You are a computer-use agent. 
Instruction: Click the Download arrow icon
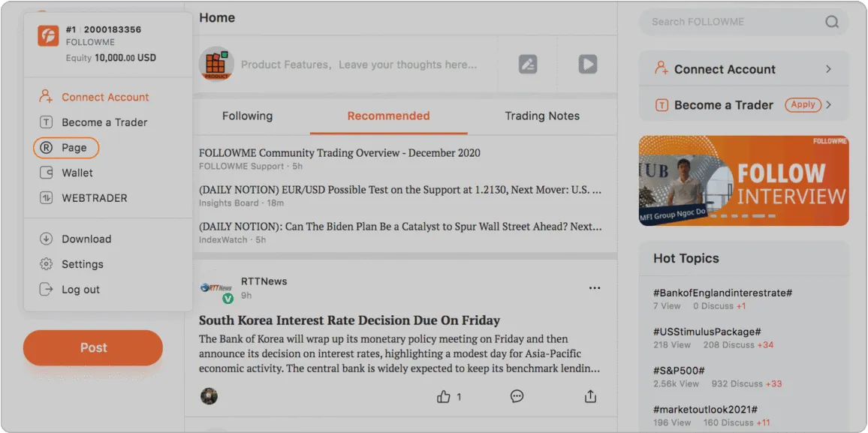click(46, 239)
